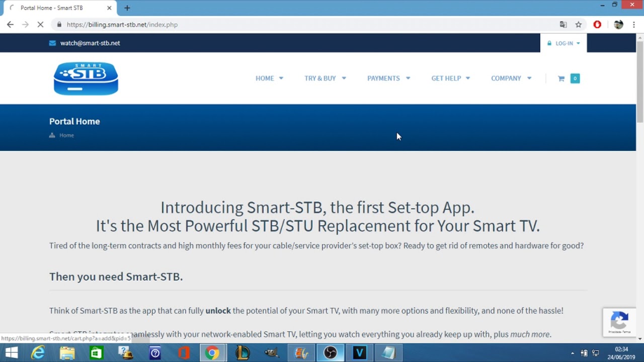Stop the page from loading
Screen dimensions: 644x362
[41, 24]
